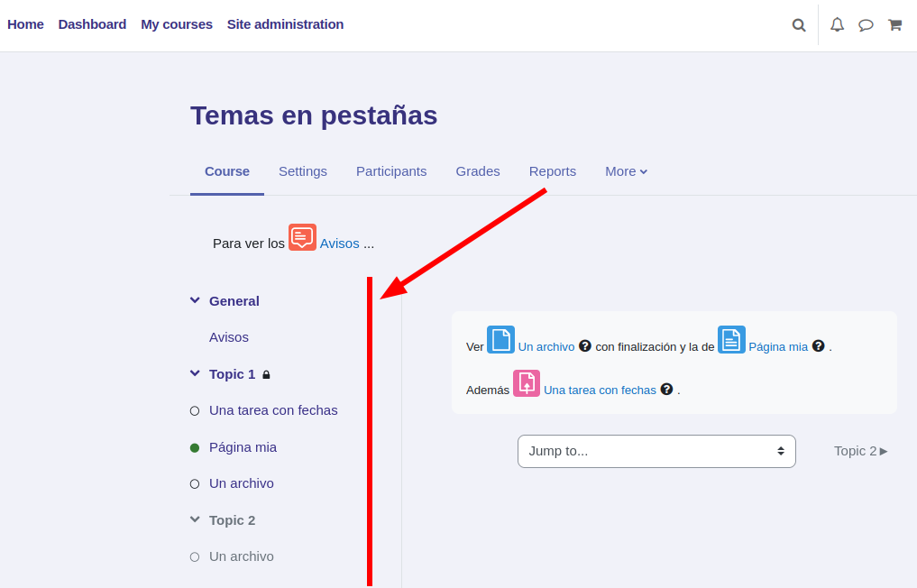Expand the More menu
Viewport: 917px width, 588px height.
(x=626, y=171)
